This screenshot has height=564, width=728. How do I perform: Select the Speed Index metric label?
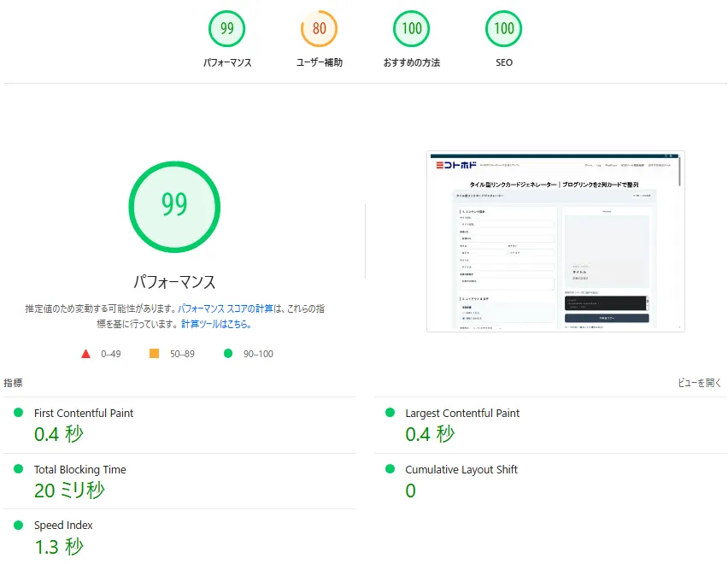pyautogui.click(x=63, y=526)
